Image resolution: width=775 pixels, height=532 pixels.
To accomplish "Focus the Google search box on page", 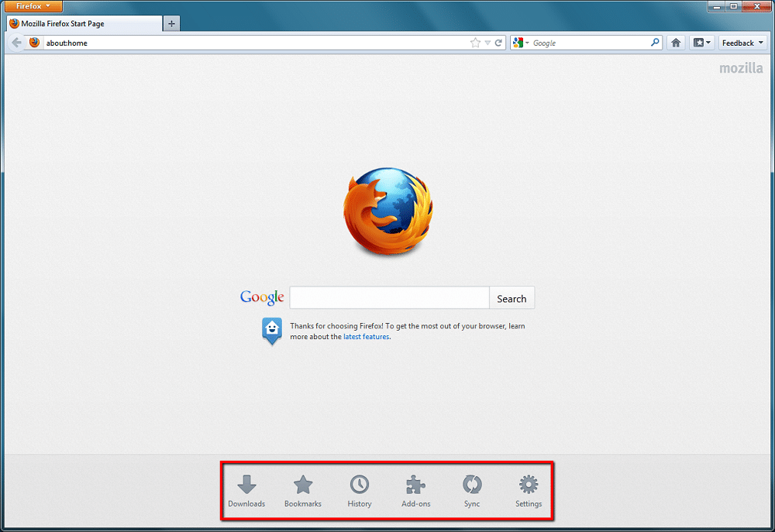I will tap(390, 298).
